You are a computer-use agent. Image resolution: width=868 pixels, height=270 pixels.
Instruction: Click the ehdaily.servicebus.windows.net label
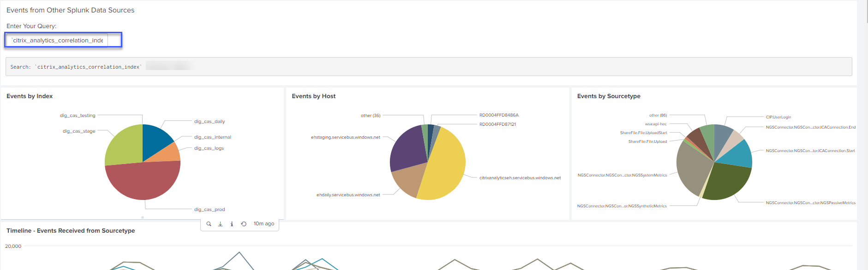pos(348,195)
